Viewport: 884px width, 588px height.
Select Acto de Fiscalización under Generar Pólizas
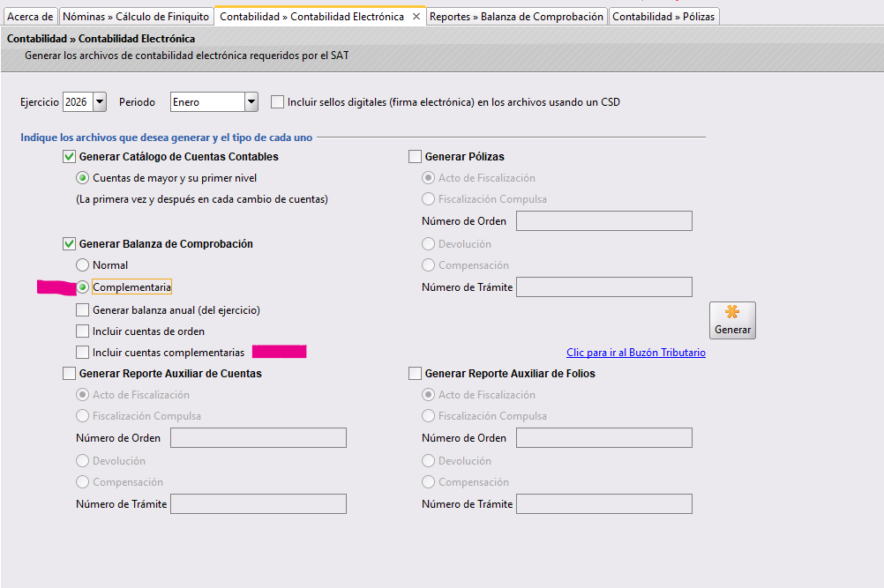point(429,178)
